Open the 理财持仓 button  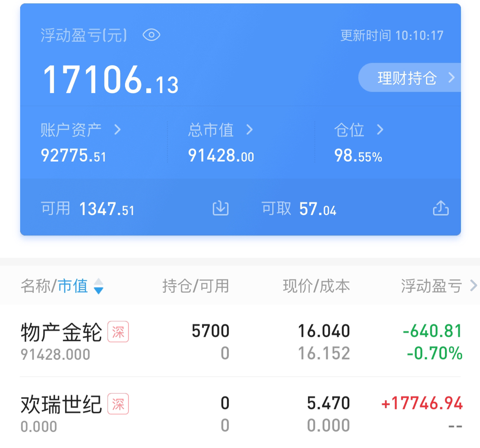tap(410, 78)
